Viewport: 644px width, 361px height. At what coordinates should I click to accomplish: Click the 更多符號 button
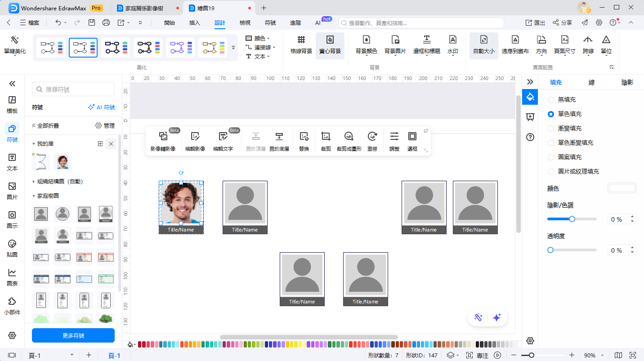coord(73,335)
